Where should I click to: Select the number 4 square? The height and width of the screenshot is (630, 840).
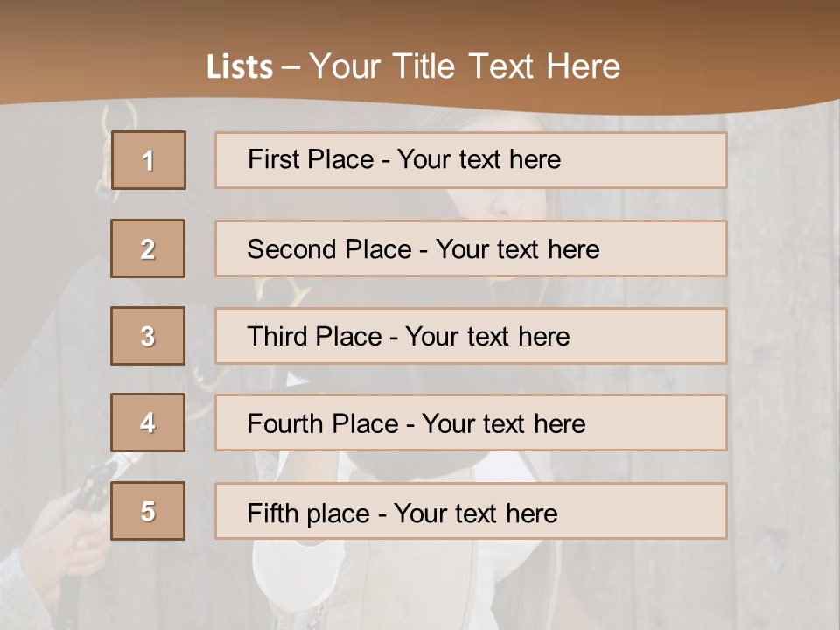point(148,423)
